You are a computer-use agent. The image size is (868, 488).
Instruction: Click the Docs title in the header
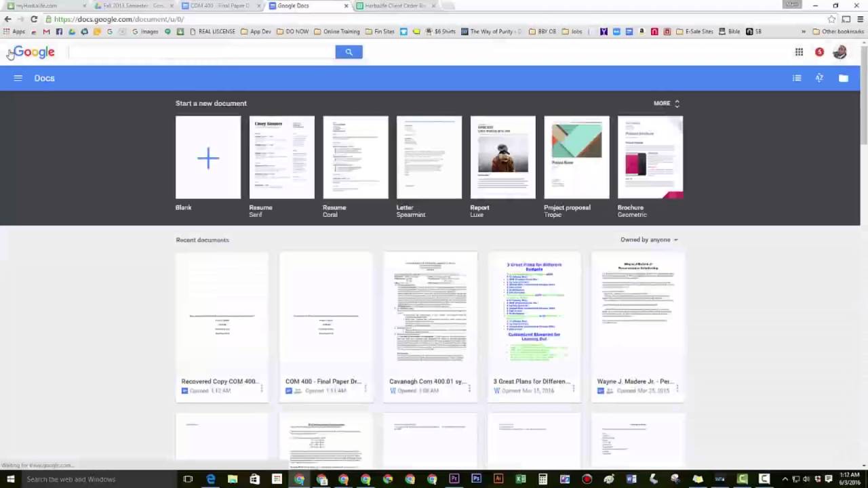44,78
